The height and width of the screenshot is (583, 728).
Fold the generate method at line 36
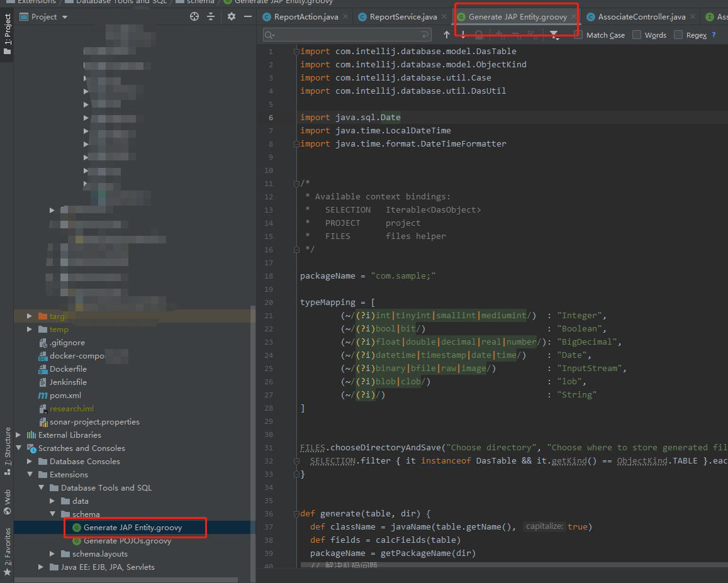(x=296, y=514)
